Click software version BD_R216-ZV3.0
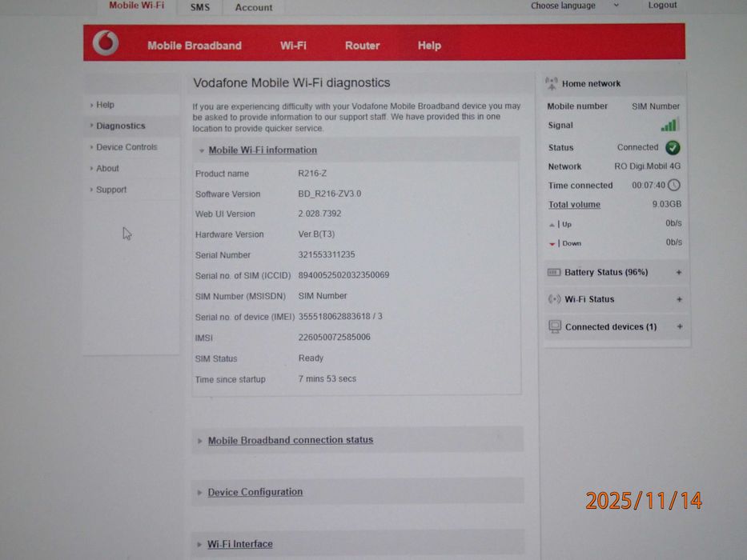 [329, 194]
